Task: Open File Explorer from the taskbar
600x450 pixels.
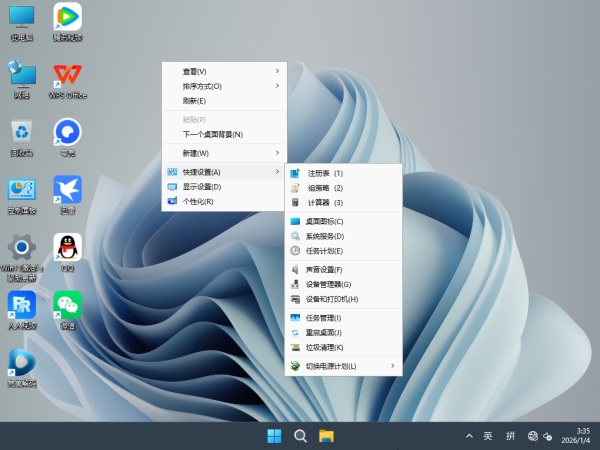Action: pos(326,436)
